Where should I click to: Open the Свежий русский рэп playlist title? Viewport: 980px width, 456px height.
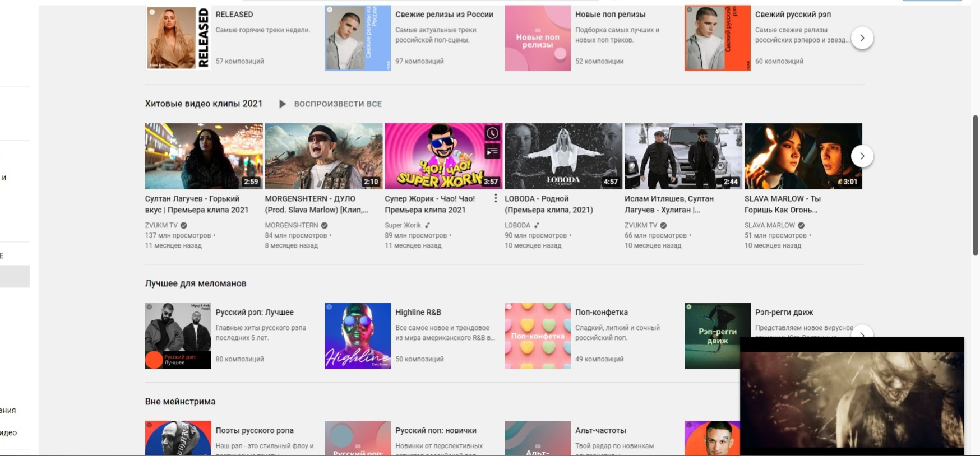point(793,15)
